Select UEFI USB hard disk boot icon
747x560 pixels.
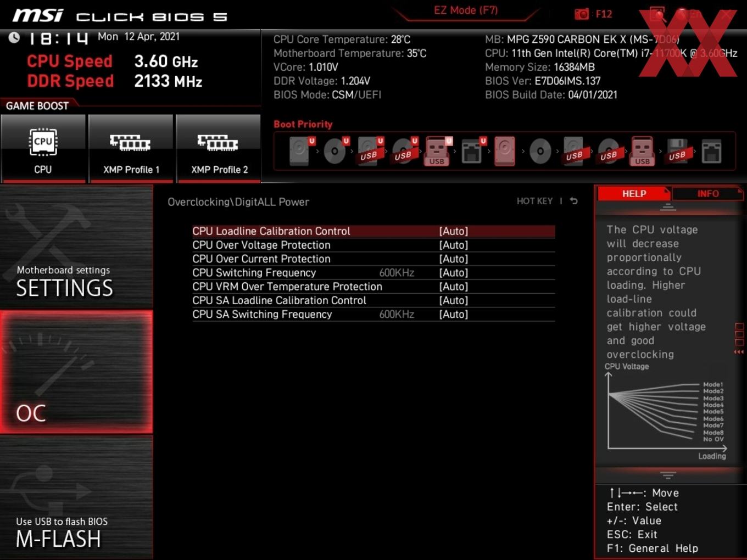click(370, 151)
